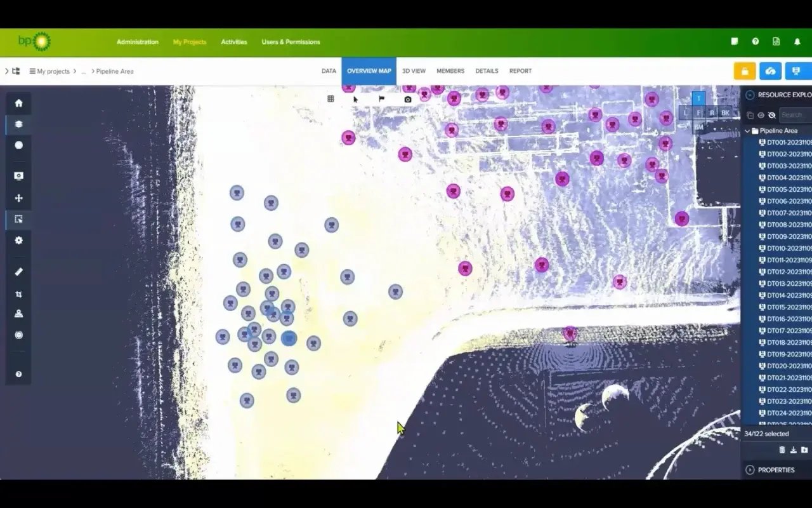Collapse the Pipeline Area folder
812x508 pixels.
click(x=747, y=131)
